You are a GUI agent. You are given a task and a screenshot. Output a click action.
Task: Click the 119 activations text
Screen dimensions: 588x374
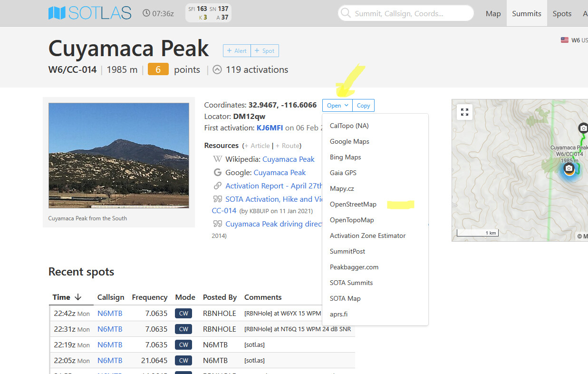[x=257, y=69]
